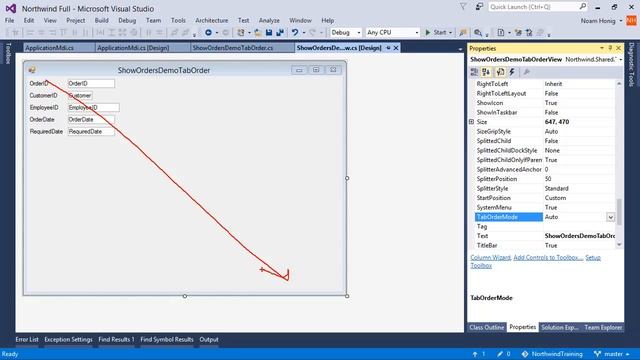
Task: Select the OrderID textbox on the form
Action: point(91,83)
